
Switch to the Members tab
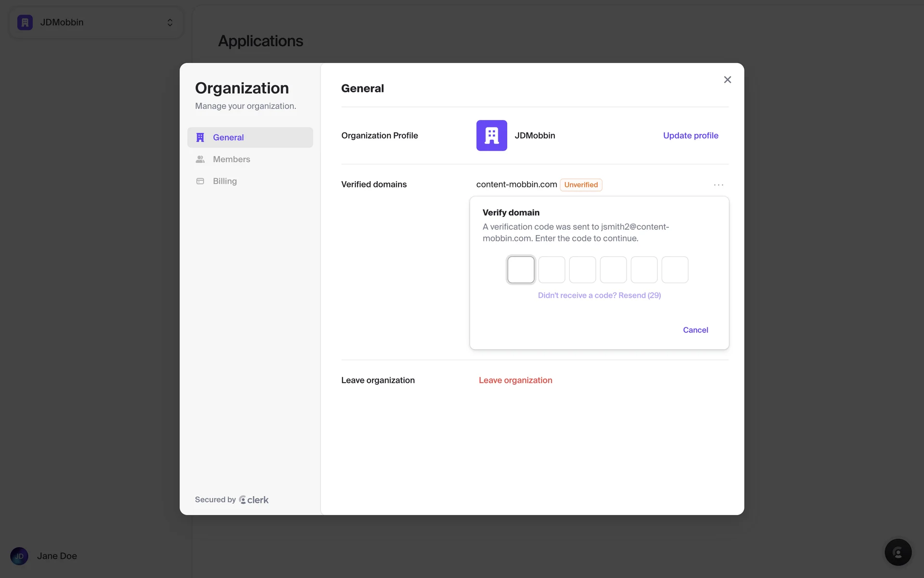231,159
